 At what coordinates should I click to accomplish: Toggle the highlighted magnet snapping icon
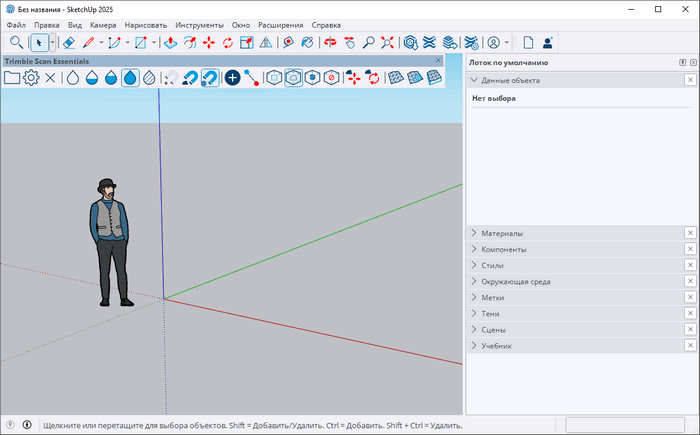click(209, 77)
